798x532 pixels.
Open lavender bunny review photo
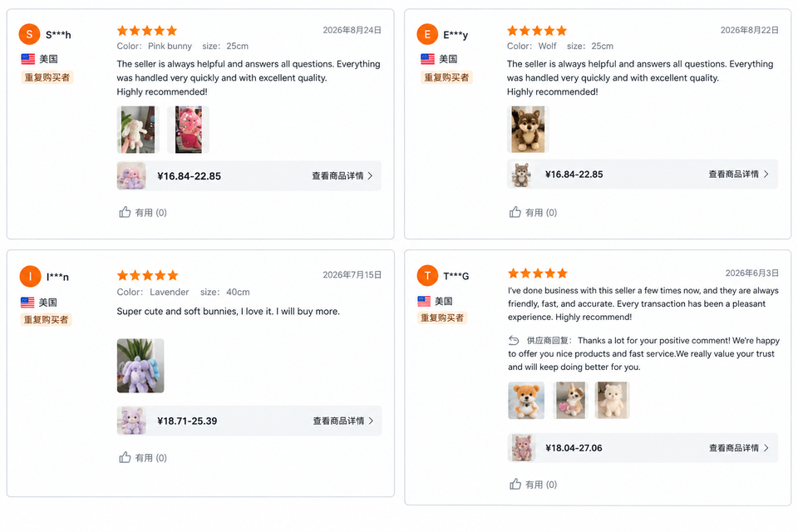tap(140, 366)
